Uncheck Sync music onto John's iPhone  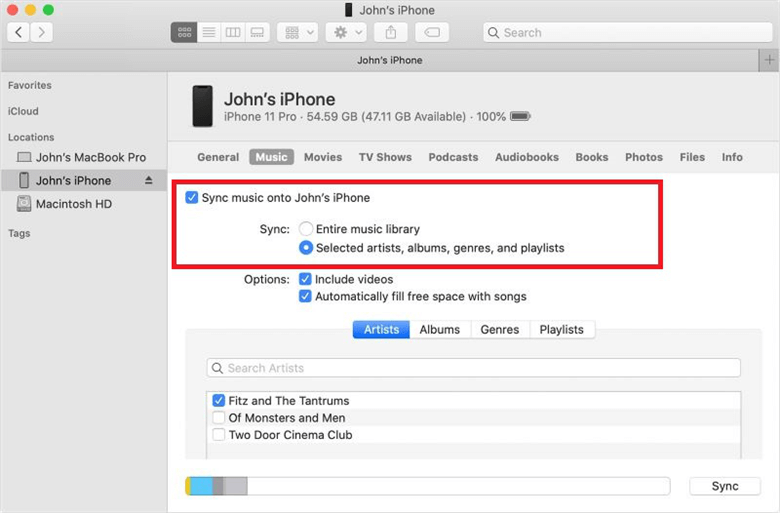pos(192,198)
